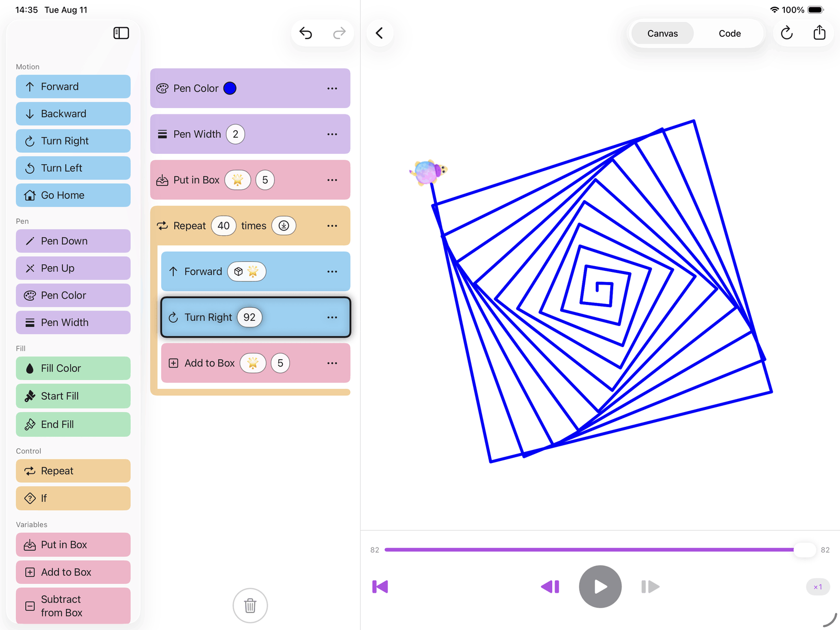Open the blue Pen Color swatch
Image resolution: width=840 pixels, height=630 pixels.
230,88
